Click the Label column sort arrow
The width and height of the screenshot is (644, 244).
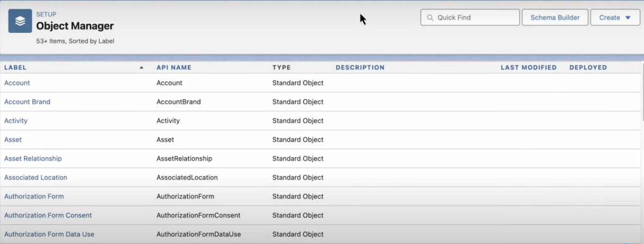(x=141, y=67)
